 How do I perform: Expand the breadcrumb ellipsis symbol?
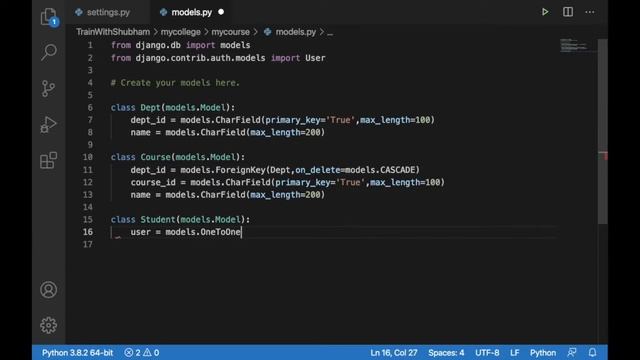330,32
